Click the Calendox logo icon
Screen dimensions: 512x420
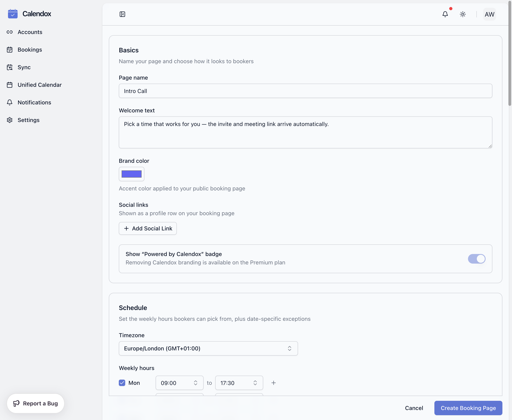13,14
